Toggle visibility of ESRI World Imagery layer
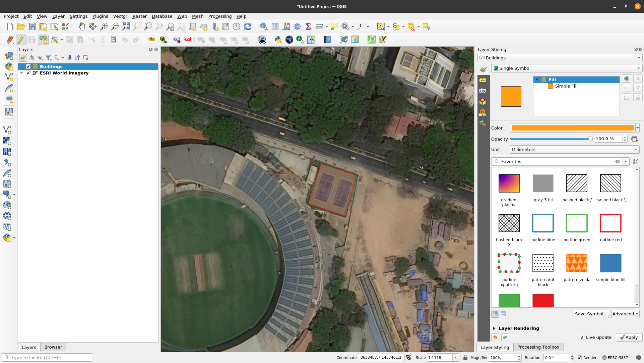Image resolution: width=644 pixels, height=363 pixels. (28, 73)
